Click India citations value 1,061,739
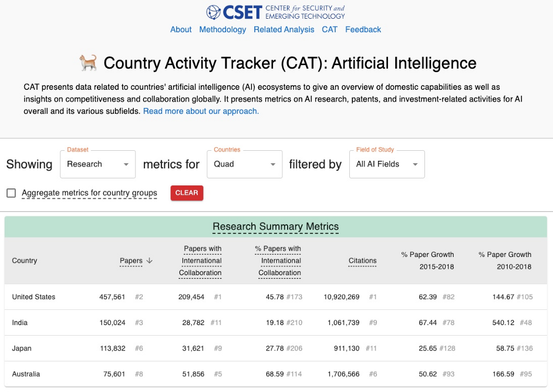Screen dimensions: 553x392 click(x=343, y=323)
